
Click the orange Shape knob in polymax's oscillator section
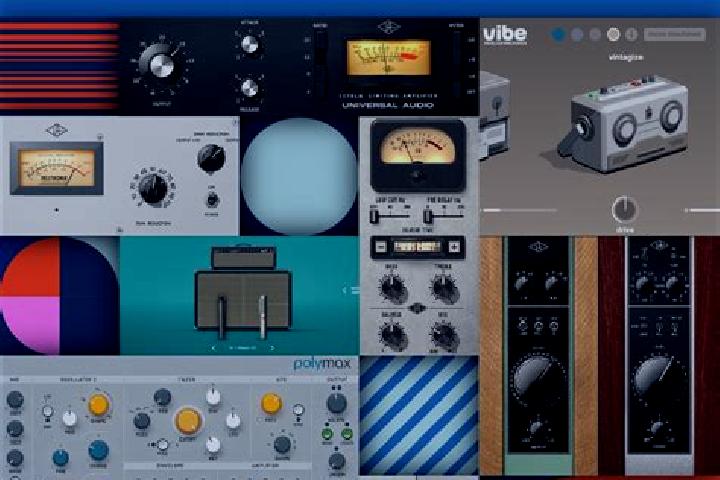[x=98, y=405]
